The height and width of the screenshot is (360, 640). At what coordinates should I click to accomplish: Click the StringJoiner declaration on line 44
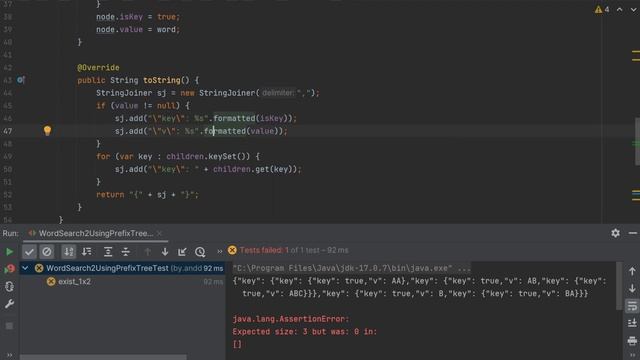[x=208, y=93]
